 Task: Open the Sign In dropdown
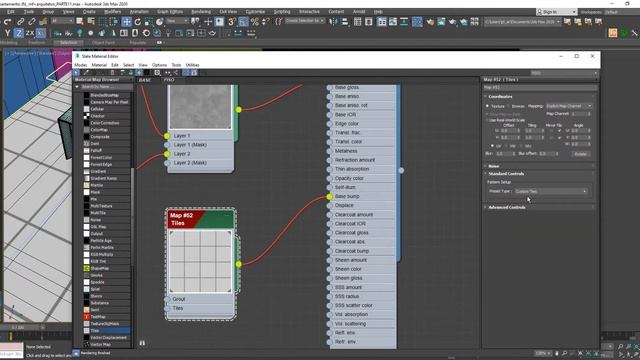click(556, 12)
